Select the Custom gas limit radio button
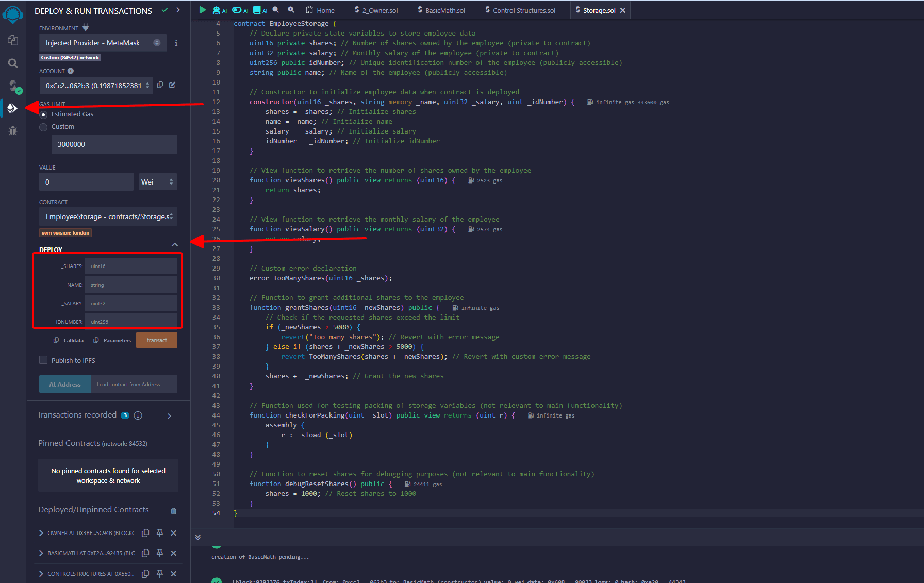This screenshot has width=924, height=583. tap(43, 127)
